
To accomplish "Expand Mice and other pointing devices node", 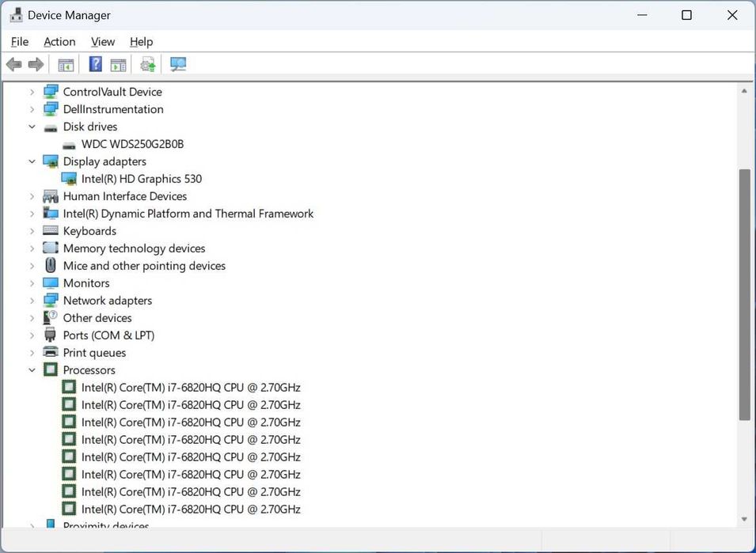I will click(x=32, y=265).
